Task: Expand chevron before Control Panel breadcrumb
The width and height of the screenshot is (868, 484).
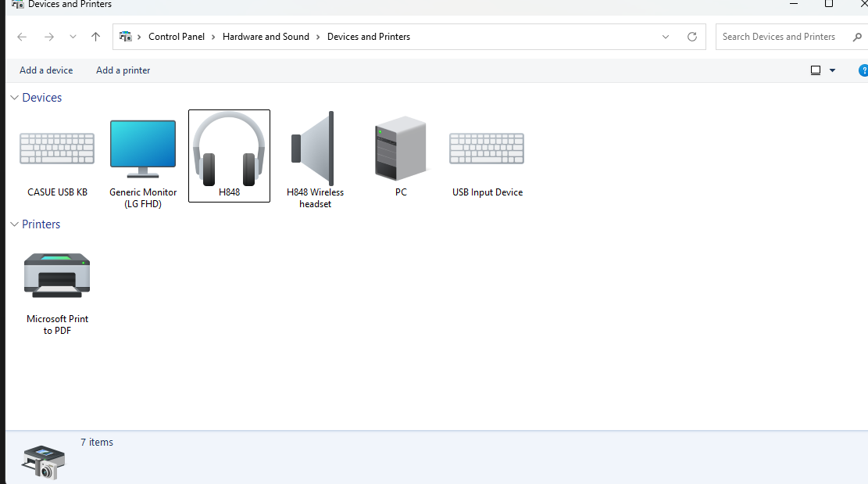Action: click(x=139, y=37)
